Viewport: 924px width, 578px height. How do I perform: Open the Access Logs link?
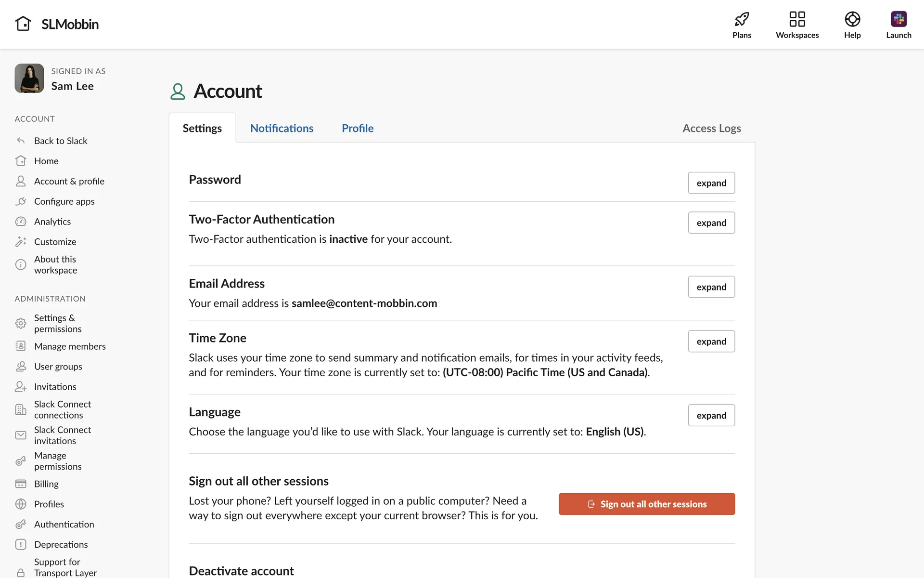pos(711,128)
